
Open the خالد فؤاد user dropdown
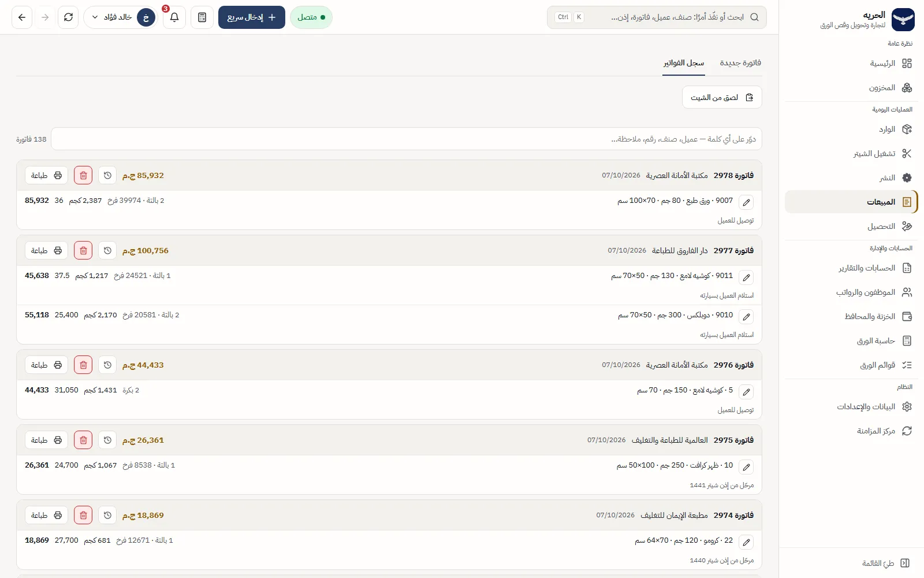point(121,17)
